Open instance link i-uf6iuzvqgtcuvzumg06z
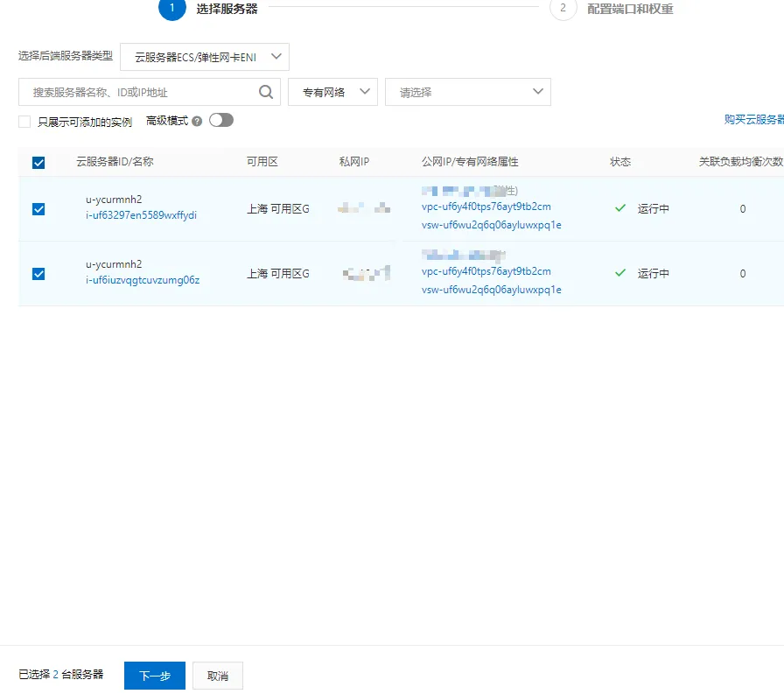Viewport: 784px width, 694px height. pyautogui.click(x=143, y=280)
